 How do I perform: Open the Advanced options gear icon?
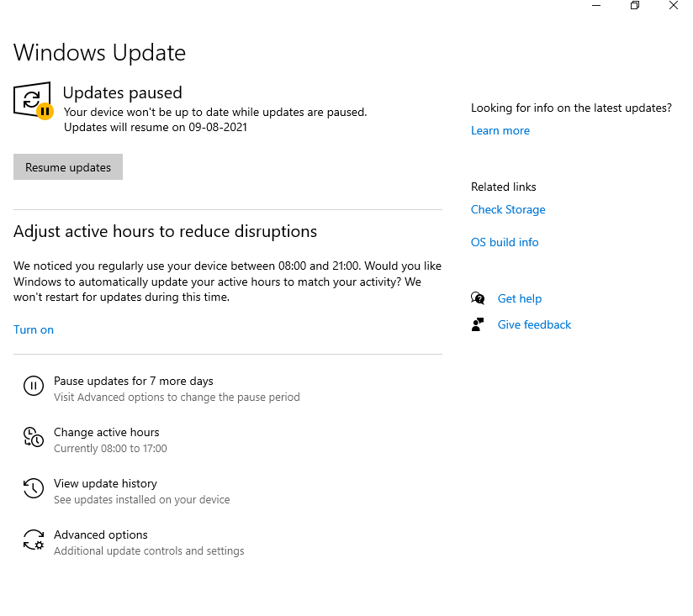[33, 540]
